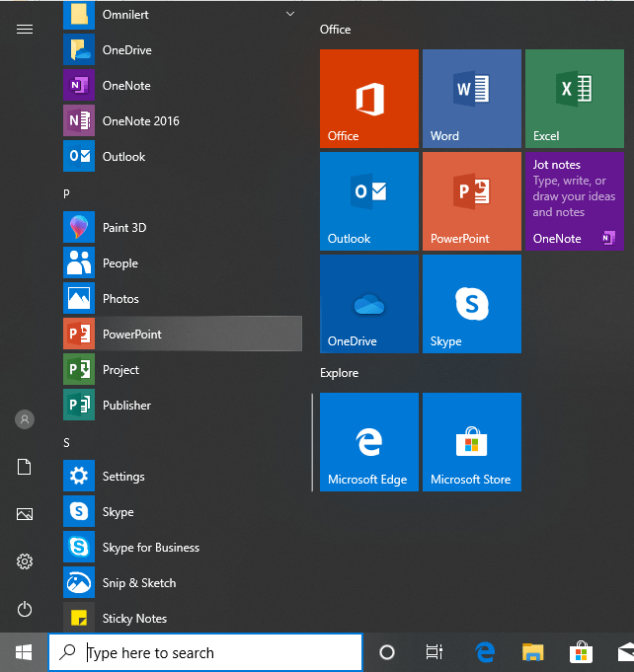Screen dimensions: 634x672
Task: Open the user account icon in sidebar
Action: (25, 419)
